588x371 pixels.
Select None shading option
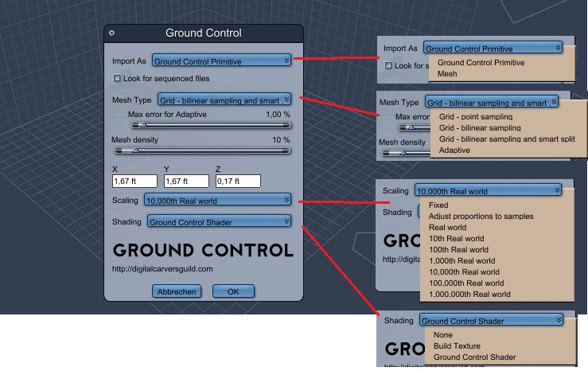pos(443,335)
